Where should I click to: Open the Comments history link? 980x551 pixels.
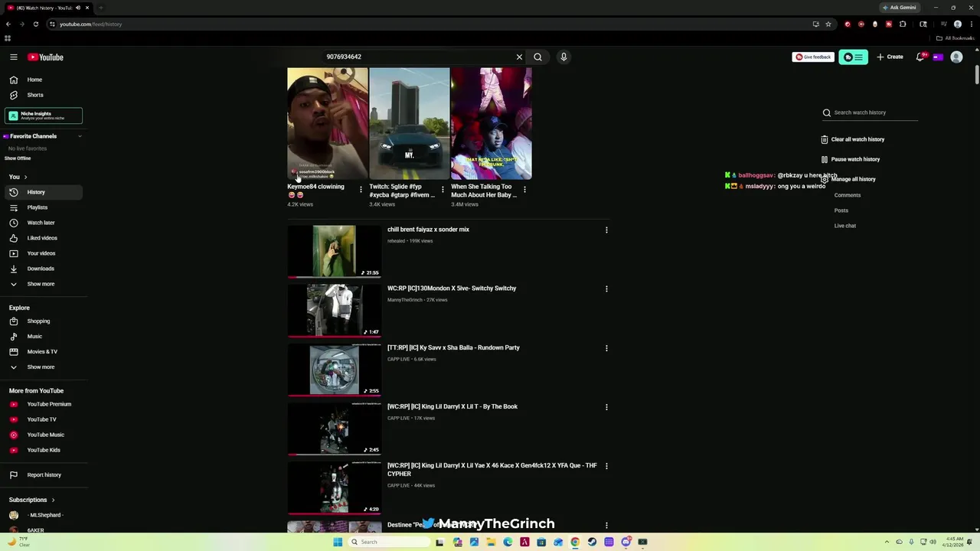coord(848,195)
